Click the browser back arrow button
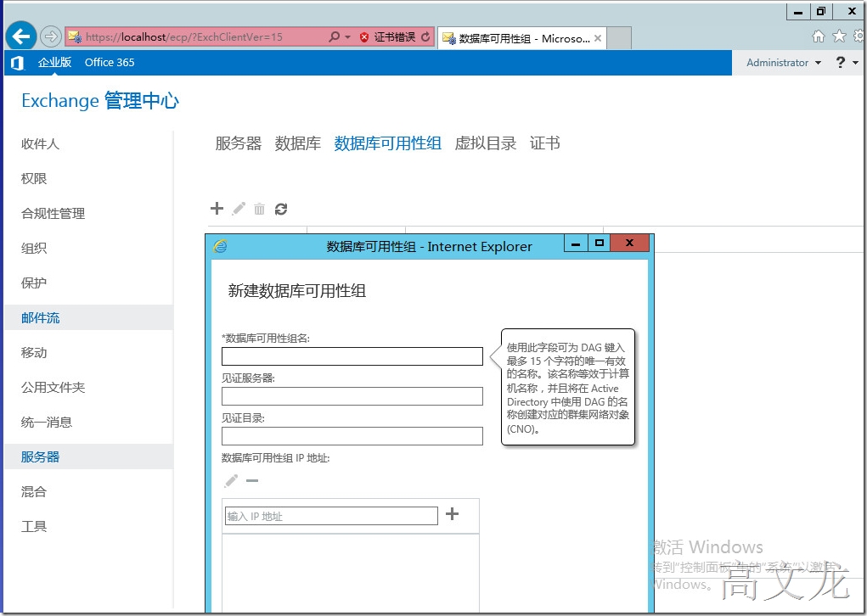The height and width of the screenshot is (616, 867). 21,37
